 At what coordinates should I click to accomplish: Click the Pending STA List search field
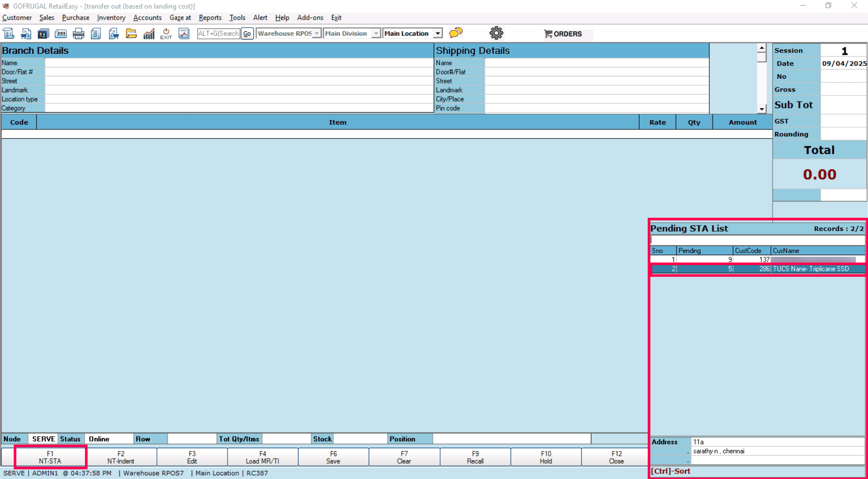(758, 240)
